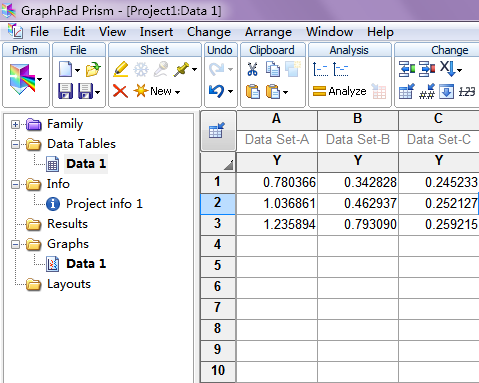Select row 2 header
Screen dimensions: 479x383
[x=218, y=203]
